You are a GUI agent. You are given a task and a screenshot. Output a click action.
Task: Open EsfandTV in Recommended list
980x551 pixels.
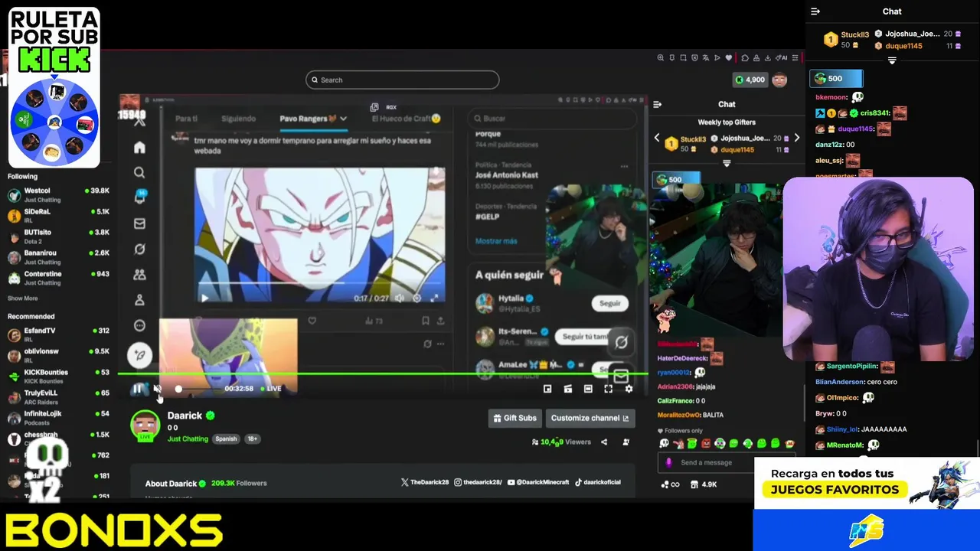pos(58,334)
